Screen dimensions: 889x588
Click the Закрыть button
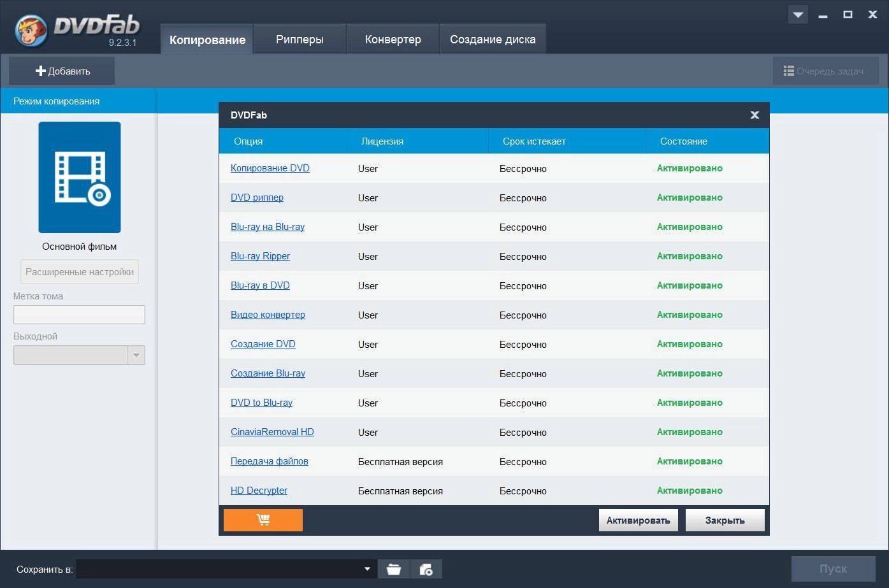coord(725,520)
